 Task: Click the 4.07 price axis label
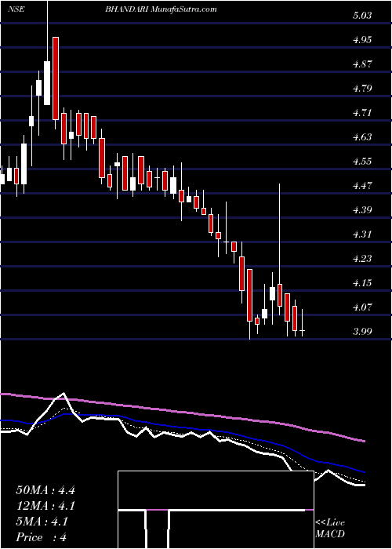point(362,307)
